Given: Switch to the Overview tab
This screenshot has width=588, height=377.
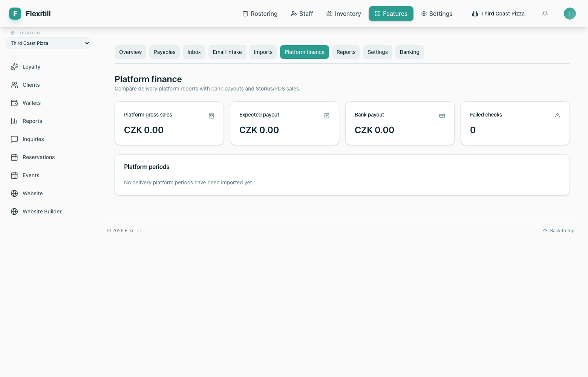Looking at the screenshot, I should (x=130, y=52).
